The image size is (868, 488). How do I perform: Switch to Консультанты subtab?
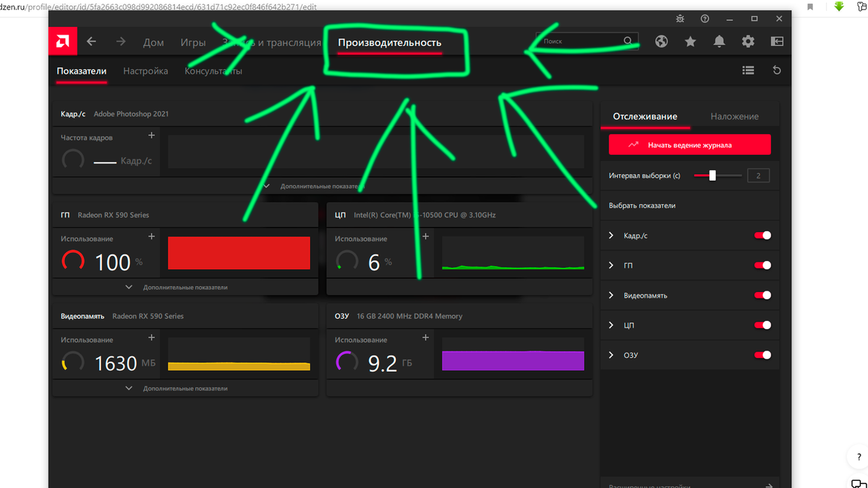[x=213, y=71]
